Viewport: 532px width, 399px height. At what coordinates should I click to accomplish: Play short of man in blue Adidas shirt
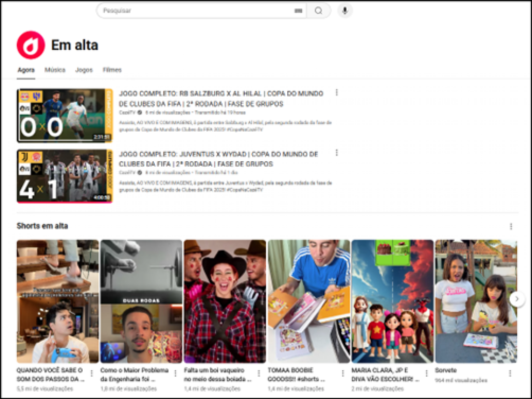(x=309, y=301)
